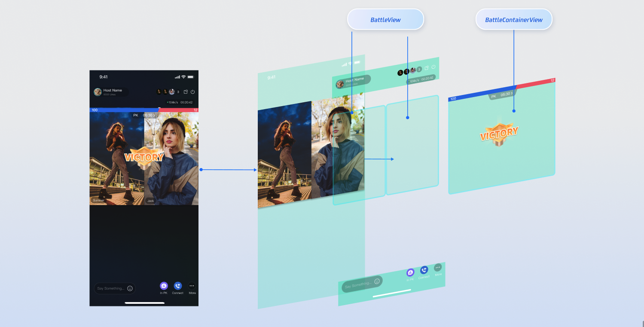Screen dimensions: 644x327
Task: Click the host avatar in the exploded layer diagram
Action: 340,84
